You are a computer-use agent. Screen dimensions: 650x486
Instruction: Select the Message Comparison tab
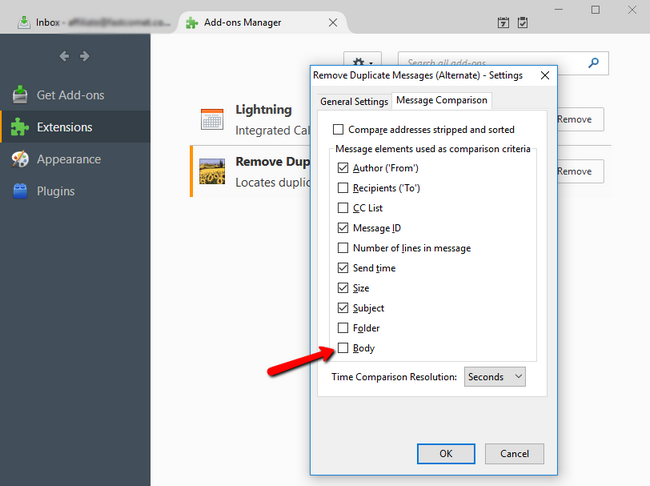point(442,100)
